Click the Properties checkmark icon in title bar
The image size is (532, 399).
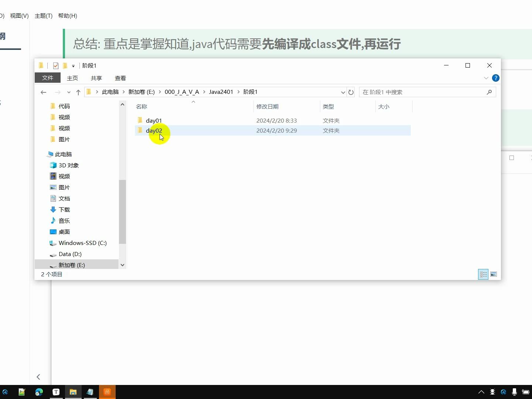click(56, 66)
